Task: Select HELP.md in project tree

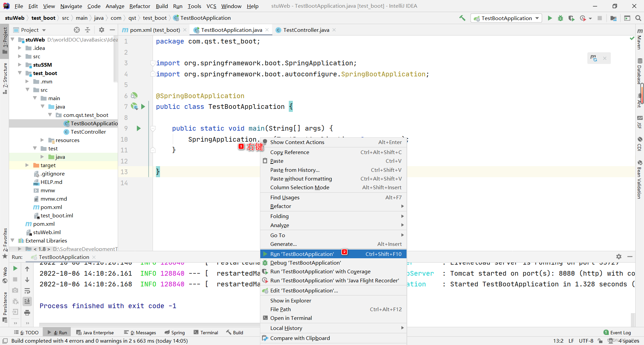Action: click(x=51, y=182)
